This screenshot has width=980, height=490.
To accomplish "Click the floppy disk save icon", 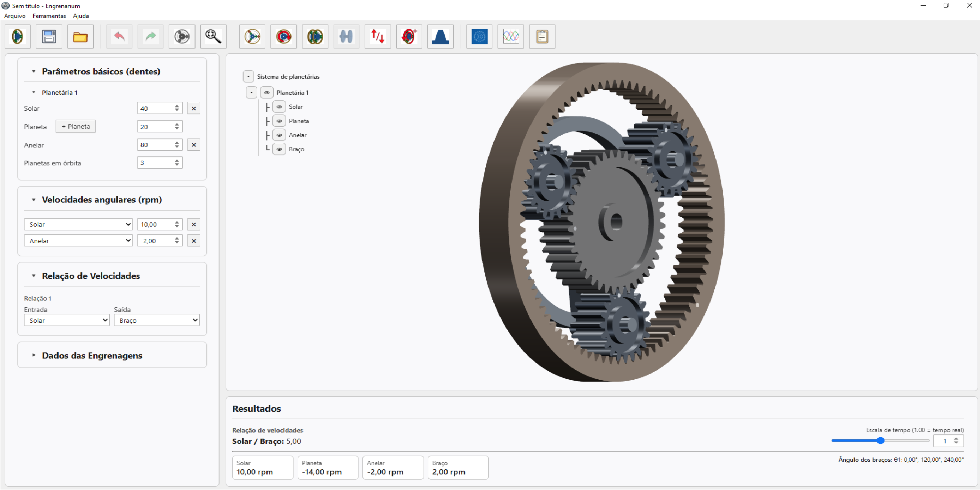I will 49,37.
